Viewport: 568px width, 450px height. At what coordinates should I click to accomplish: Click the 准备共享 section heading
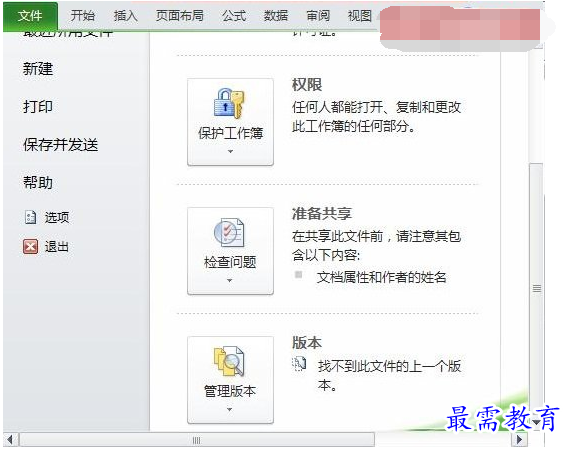(322, 213)
